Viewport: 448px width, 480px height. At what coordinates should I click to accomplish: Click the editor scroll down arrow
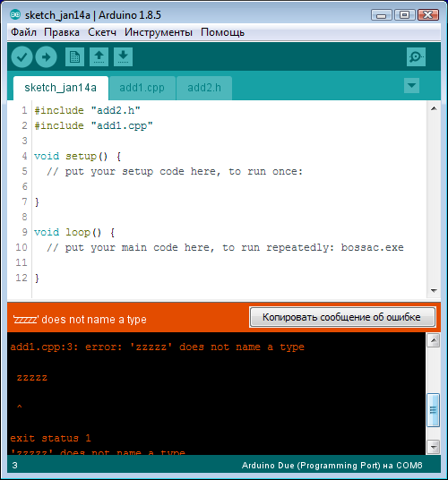(x=434, y=290)
